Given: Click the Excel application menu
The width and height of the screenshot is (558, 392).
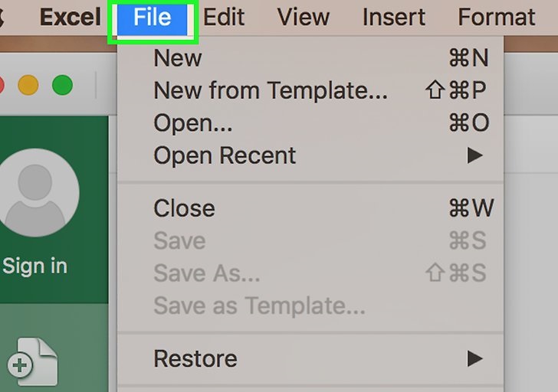Looking at the screenshot, I should (70, 17).
